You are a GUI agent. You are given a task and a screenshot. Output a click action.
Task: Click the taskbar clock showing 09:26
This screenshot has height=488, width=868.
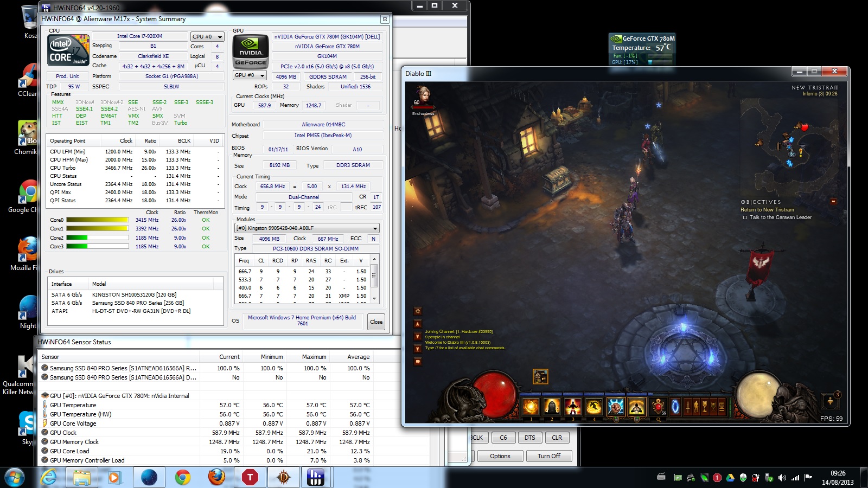click(838, 478)
